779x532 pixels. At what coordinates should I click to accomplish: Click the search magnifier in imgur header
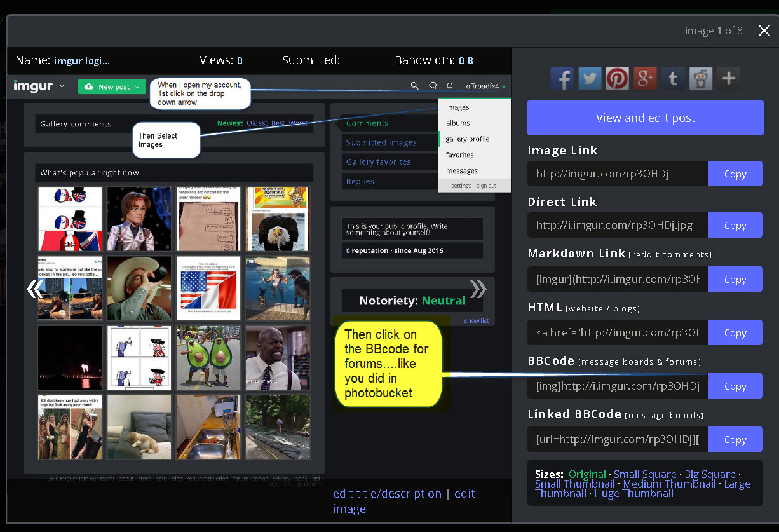[415, 86]
